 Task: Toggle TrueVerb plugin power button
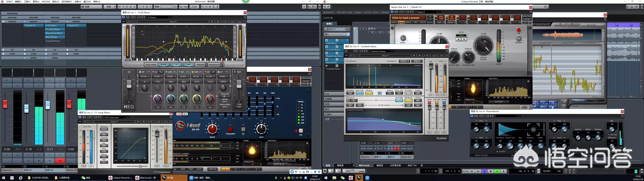pos(346,51)
